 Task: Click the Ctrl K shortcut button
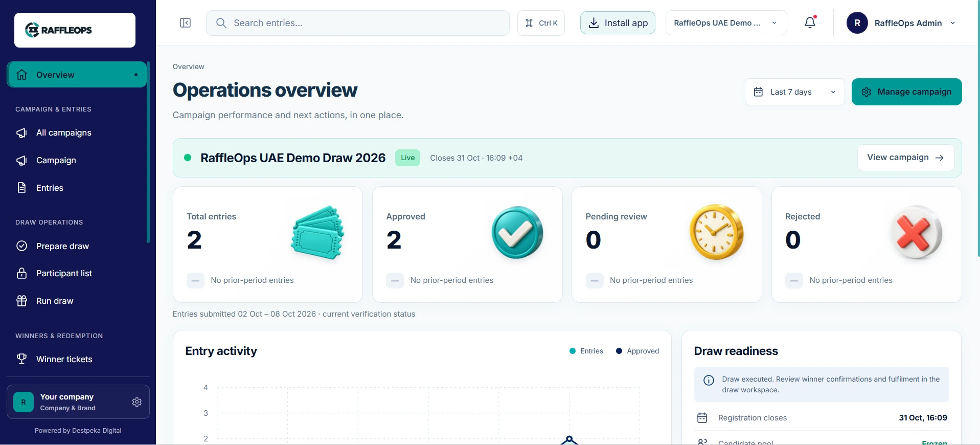[541, 23]
